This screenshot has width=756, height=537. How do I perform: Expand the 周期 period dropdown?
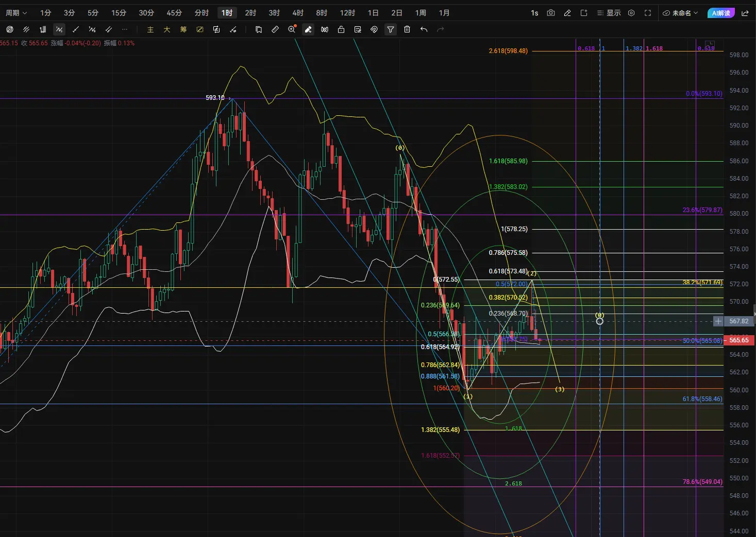16,13
